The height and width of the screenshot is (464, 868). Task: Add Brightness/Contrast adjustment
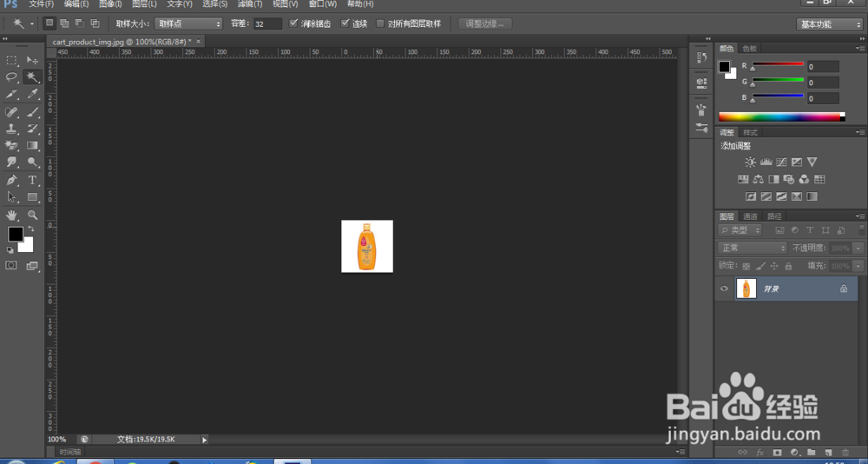click(x=750, y=162)
